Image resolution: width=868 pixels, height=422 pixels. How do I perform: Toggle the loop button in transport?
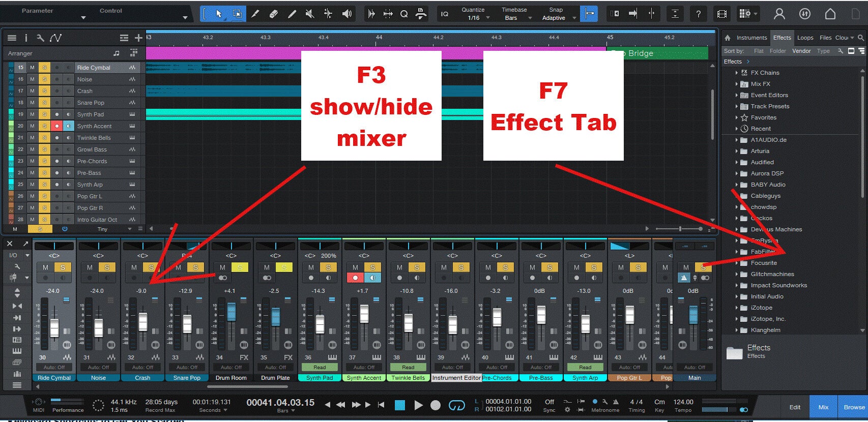point(457,405)
